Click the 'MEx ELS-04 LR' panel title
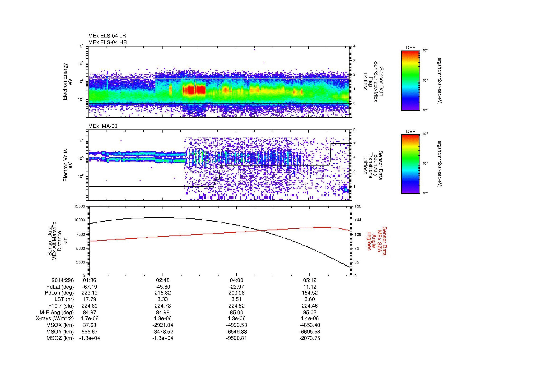The image size is (555, 392). tap(107, 36)
